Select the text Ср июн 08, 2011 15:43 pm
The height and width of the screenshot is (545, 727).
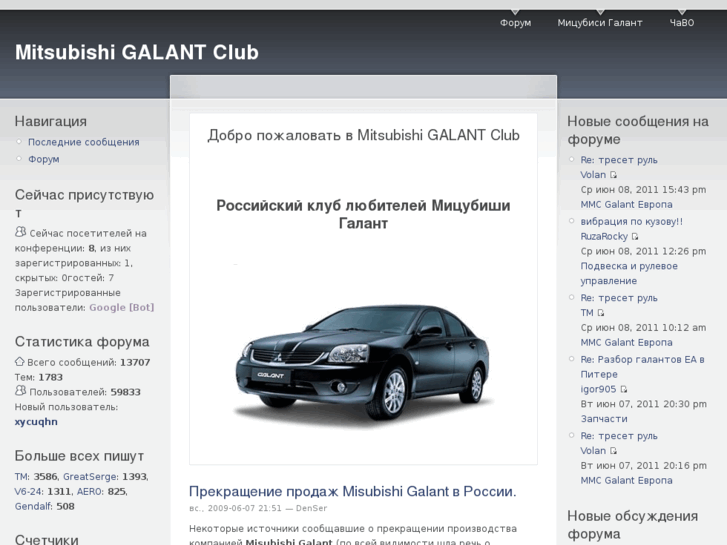643,190
